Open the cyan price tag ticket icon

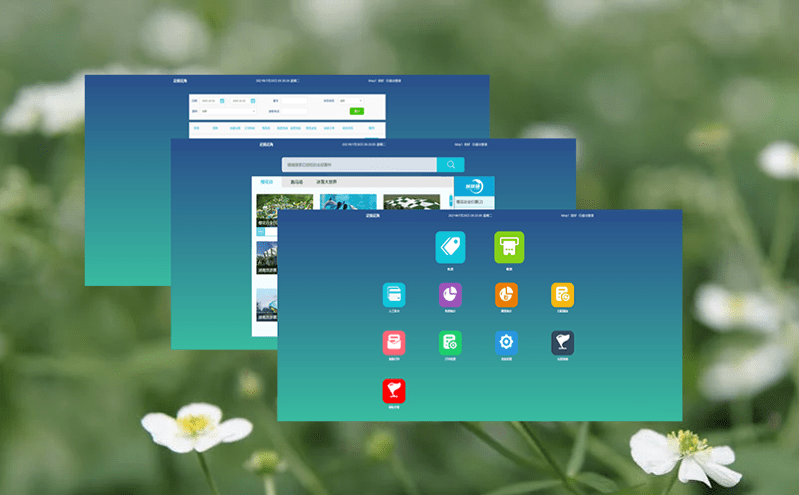click(450, 246)
